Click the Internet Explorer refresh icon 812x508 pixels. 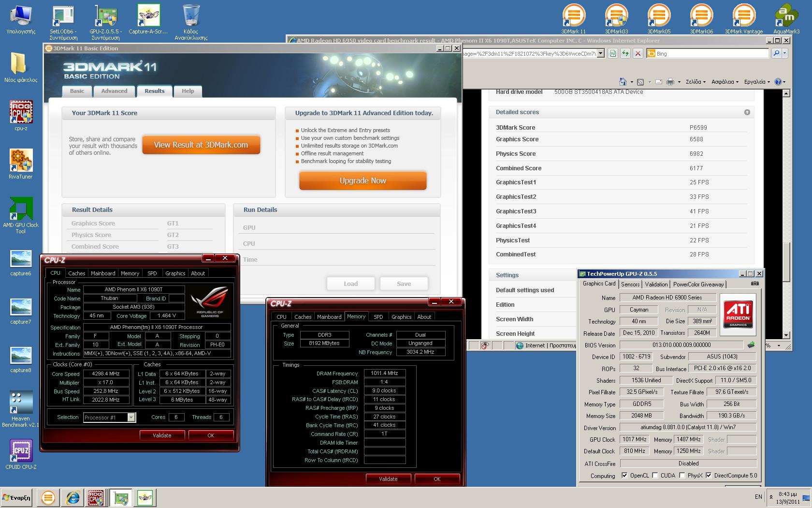click(625, 53)
